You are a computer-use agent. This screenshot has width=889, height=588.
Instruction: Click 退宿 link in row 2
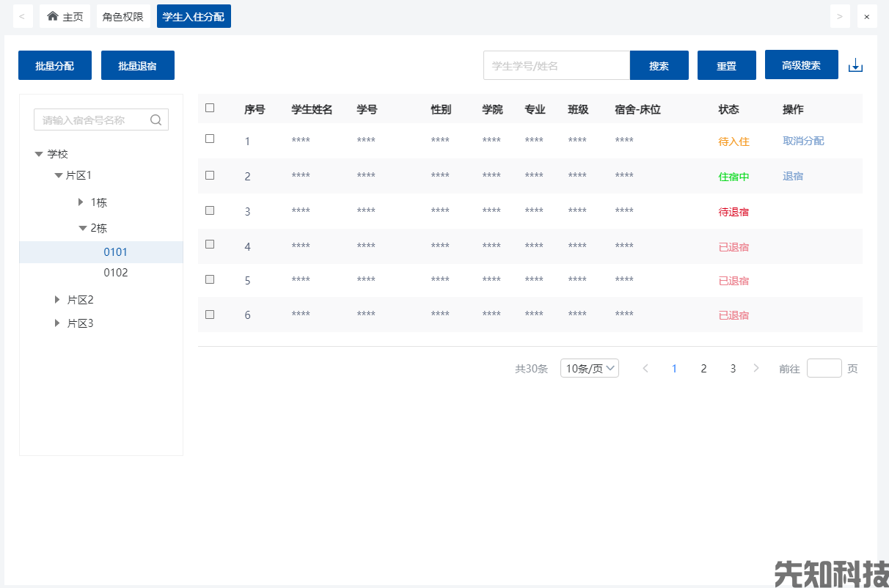(793, 176)
